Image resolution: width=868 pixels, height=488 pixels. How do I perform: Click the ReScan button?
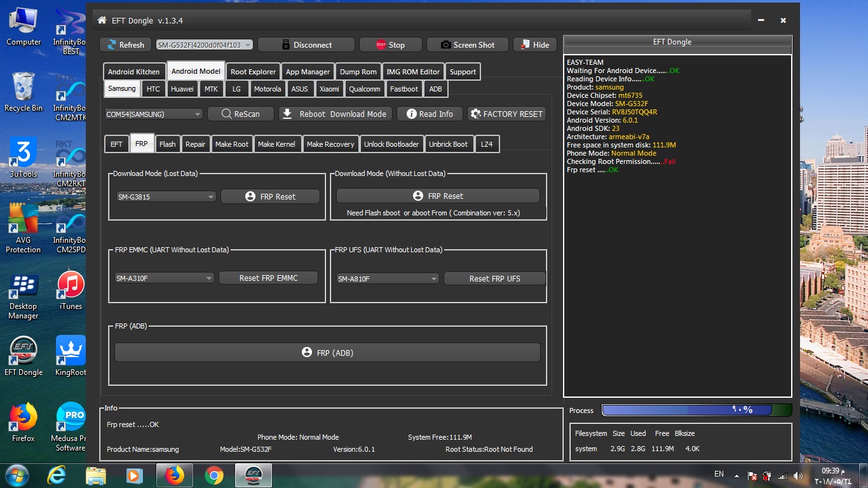click(x=241, y=114)
